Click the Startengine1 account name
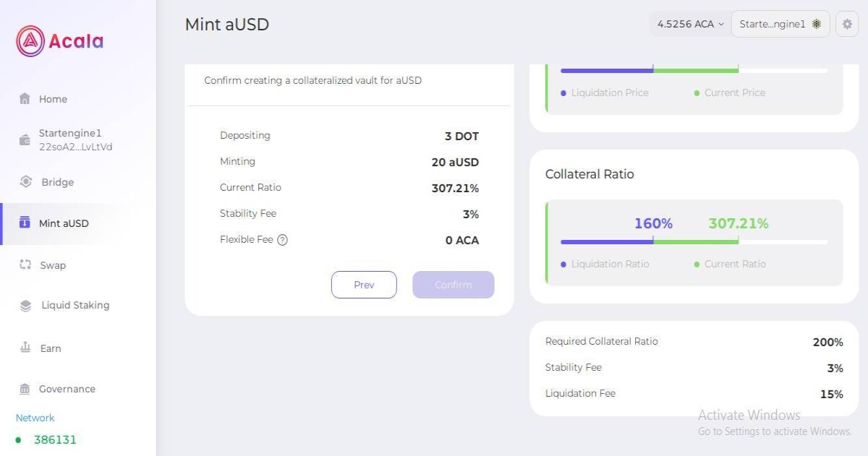This screenshot has height=456, width=868. pos(70,133)
